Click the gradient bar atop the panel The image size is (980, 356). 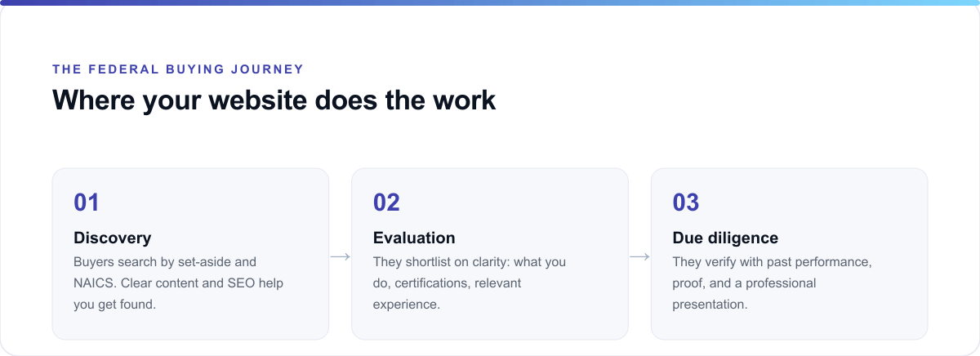490,2
